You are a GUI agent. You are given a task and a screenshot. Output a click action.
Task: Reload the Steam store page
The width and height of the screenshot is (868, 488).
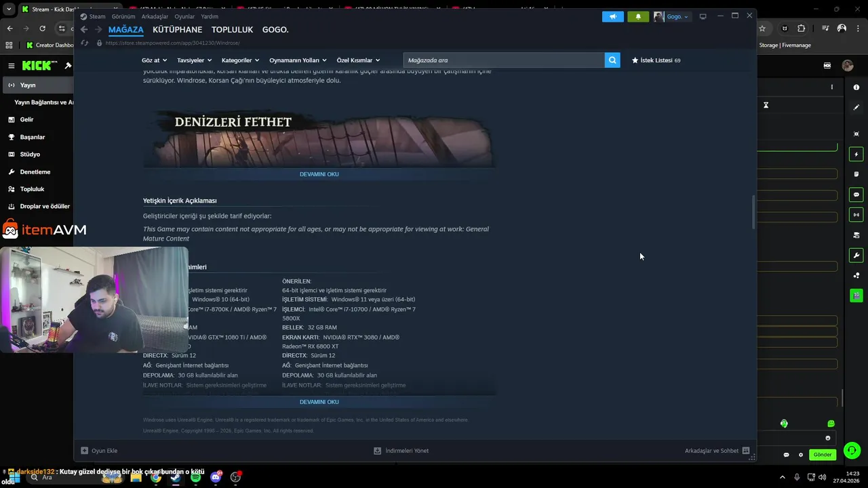click(x=85, y=43)
